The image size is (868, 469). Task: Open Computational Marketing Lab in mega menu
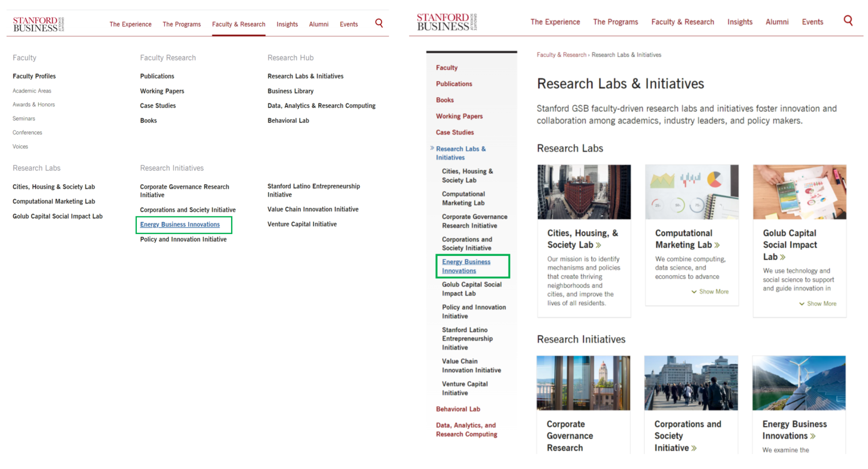coord(54,201)
